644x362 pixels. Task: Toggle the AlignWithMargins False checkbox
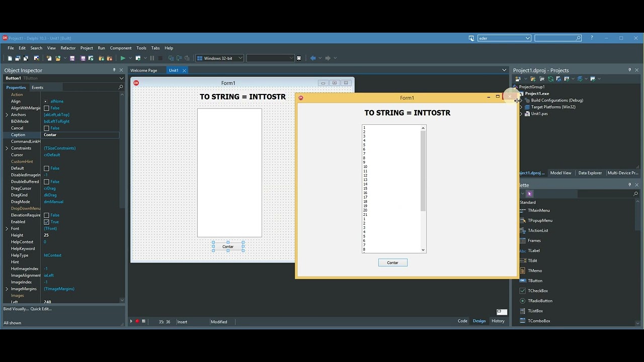pyautogui.click(x=46, y=108)
